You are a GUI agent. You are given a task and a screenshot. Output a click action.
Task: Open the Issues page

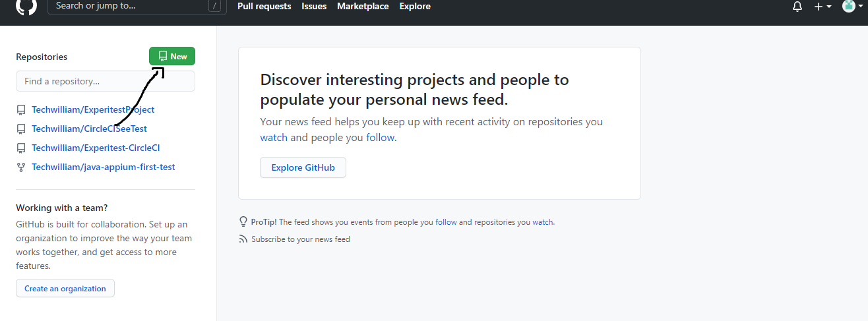[x=314, y=6]
